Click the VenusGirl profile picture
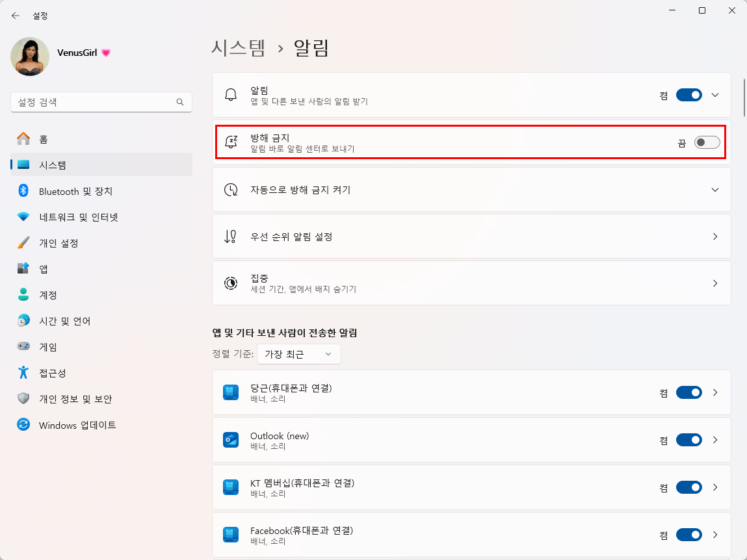747x560 pixels. (x=30, y=57)
